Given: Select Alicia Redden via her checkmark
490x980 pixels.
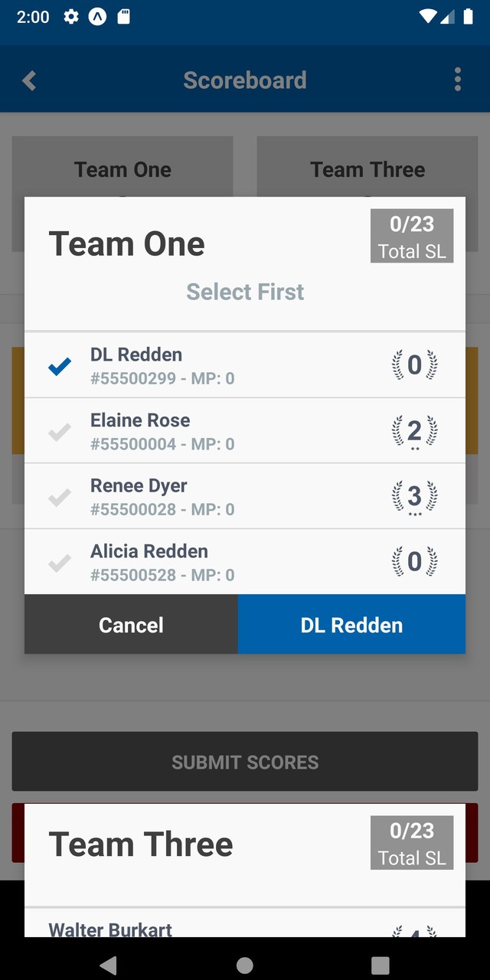Looking at the screenshot, I should coord(59,561).
